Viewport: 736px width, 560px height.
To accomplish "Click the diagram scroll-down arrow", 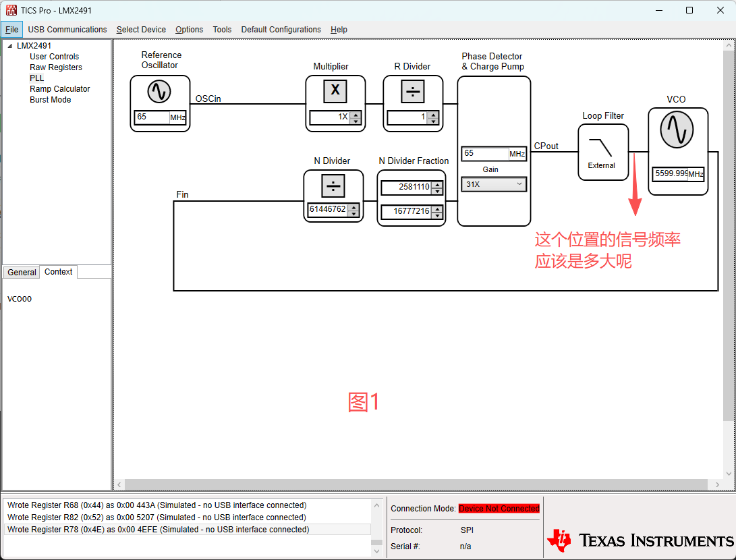I will pos(729,474).
